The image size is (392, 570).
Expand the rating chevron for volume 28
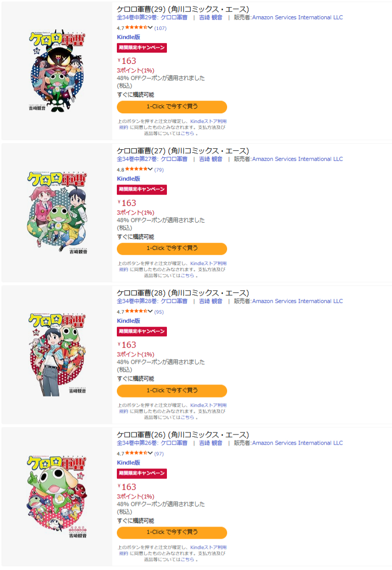[150, 312]
